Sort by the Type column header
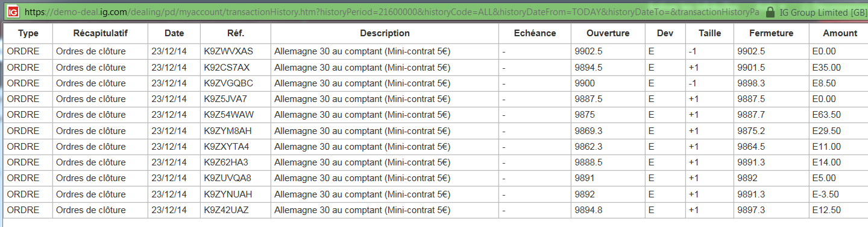This screenshot has height=227, width=868. (x=28, y=33)
